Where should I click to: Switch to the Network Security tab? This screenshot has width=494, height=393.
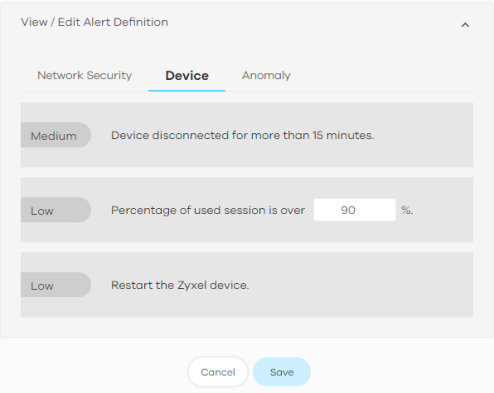pos(84,76)
